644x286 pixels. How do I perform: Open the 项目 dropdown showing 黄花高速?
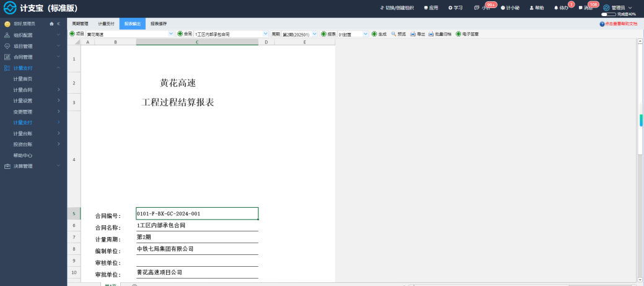click(130, 34)
